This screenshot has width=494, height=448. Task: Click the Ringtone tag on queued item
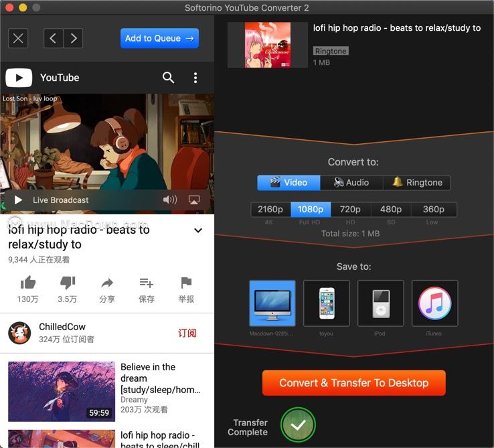point(331,51)
